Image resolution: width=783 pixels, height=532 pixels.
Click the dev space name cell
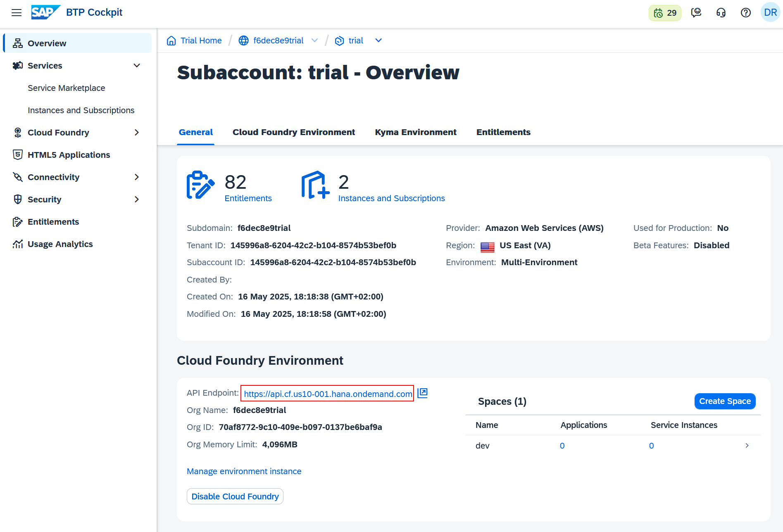[483, 446]
